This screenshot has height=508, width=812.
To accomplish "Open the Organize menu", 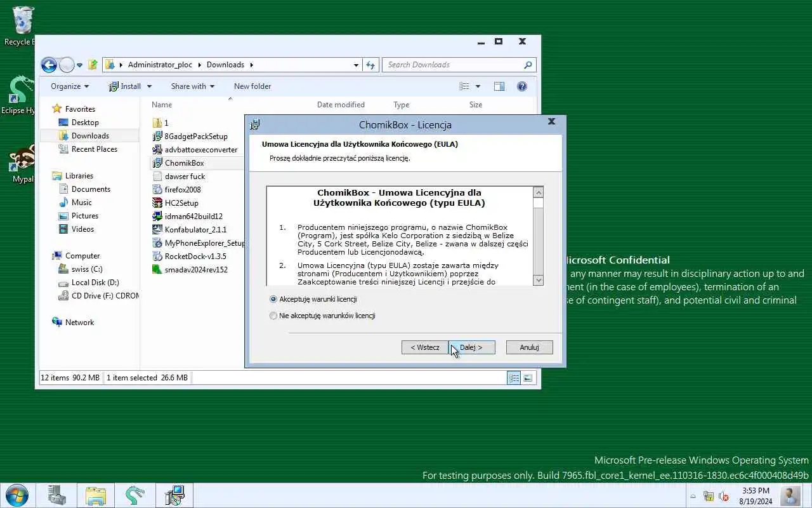I will 70,86.
